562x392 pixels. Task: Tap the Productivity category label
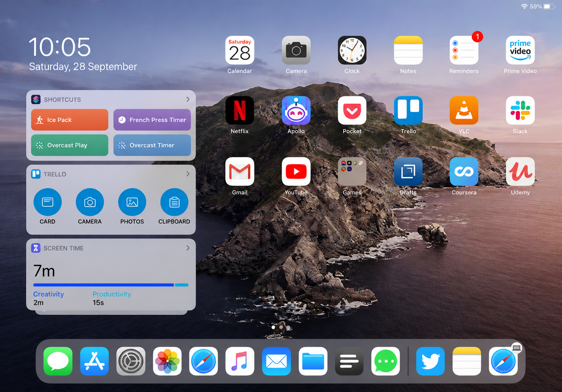(x=112, y=294)
